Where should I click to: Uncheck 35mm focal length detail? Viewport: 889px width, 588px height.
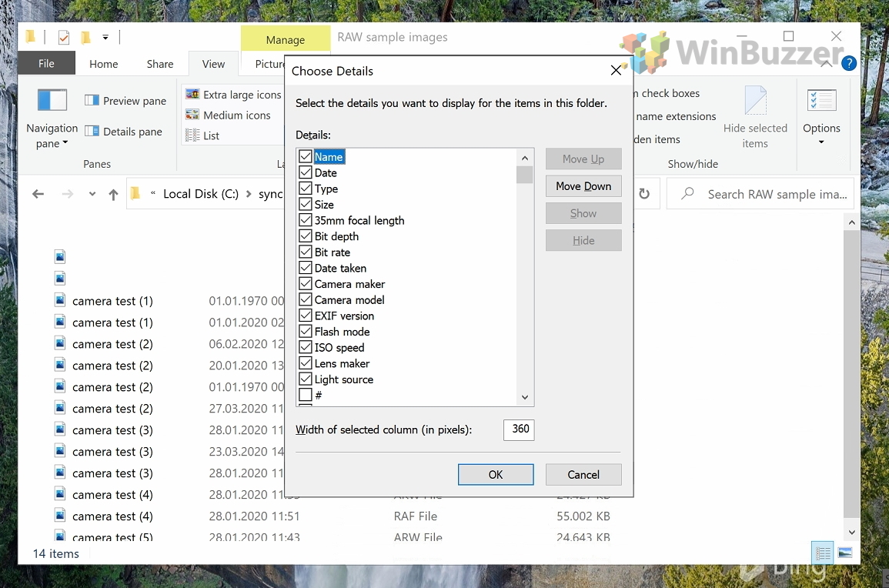coord(305,219)
